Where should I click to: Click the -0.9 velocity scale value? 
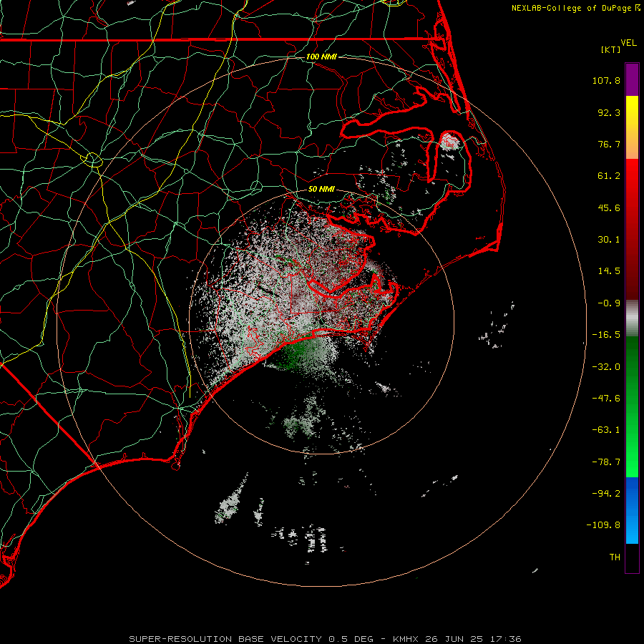[609, 303]
